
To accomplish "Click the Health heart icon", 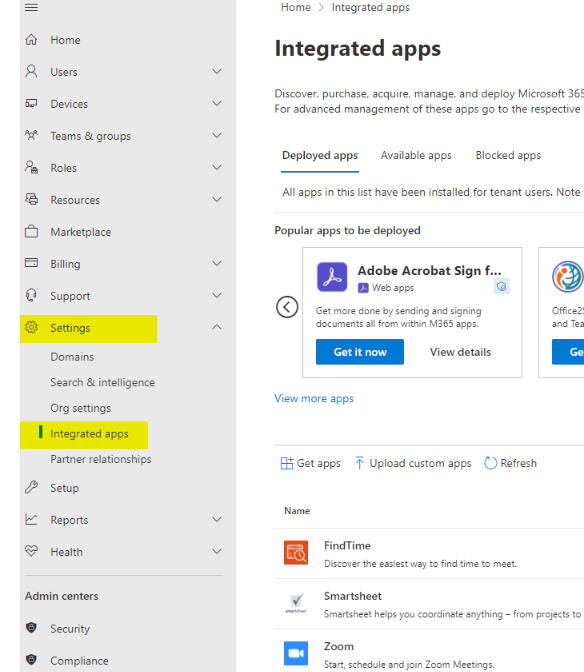I will pyautogui.click(x=31, y=551).
